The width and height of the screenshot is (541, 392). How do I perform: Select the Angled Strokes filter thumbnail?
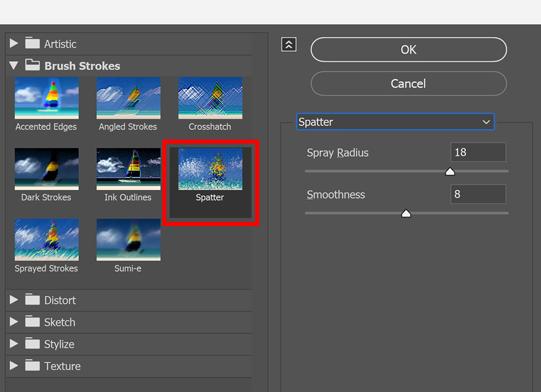click(128, 98)
